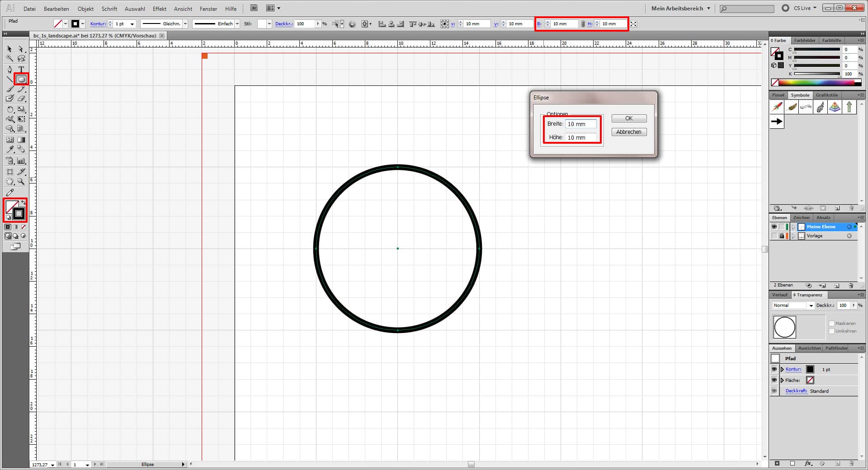Select the Hand tool
The width and height of the screenshot is (868, 470).
(10, 182)
